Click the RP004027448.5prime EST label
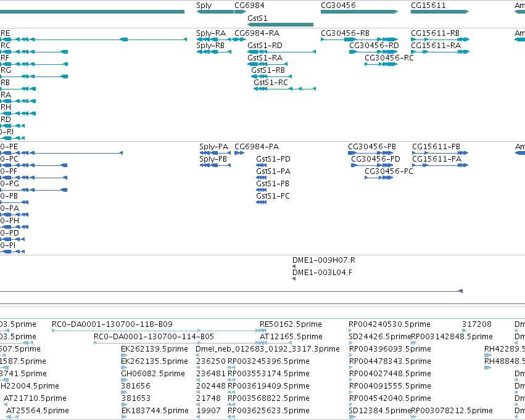This screenshot has height=420, width=525. coord(390,374)
